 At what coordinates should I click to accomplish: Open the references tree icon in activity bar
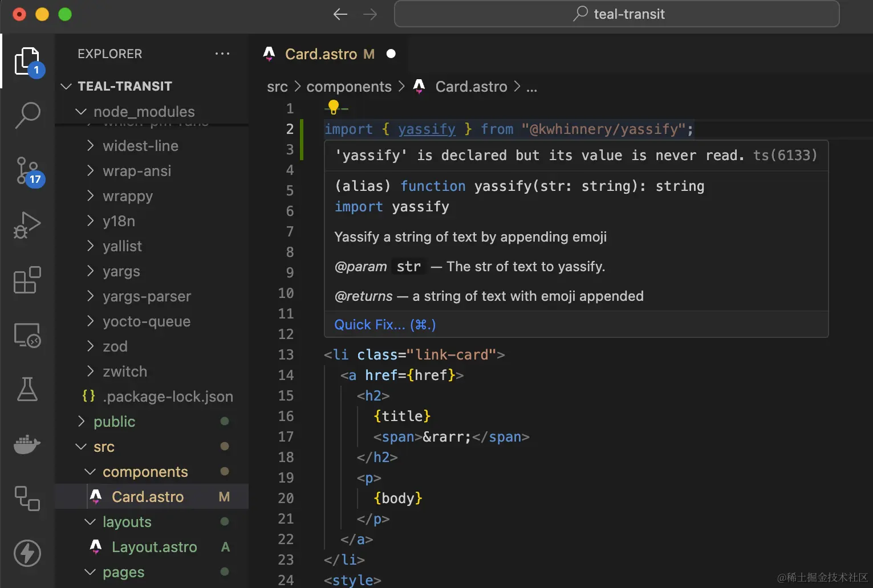(27, 498)
